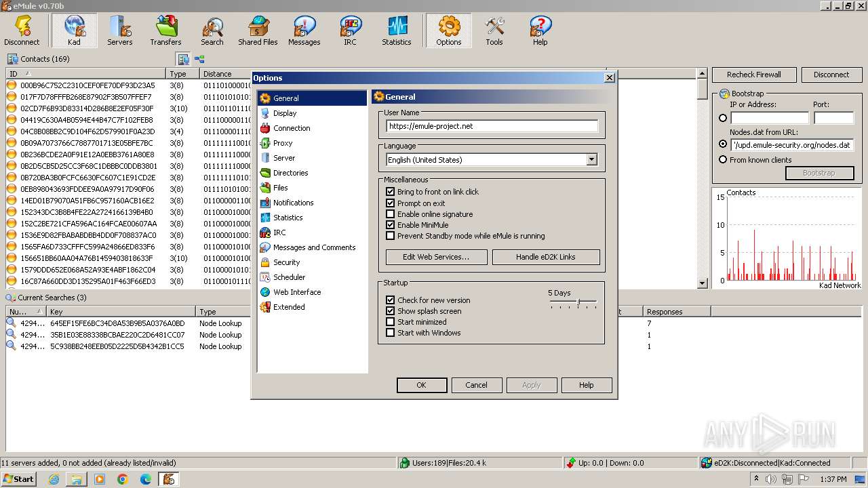This screenshot has height=488, width=868.
Task: Open the Windows Start button
Action: tap(19, 479)
